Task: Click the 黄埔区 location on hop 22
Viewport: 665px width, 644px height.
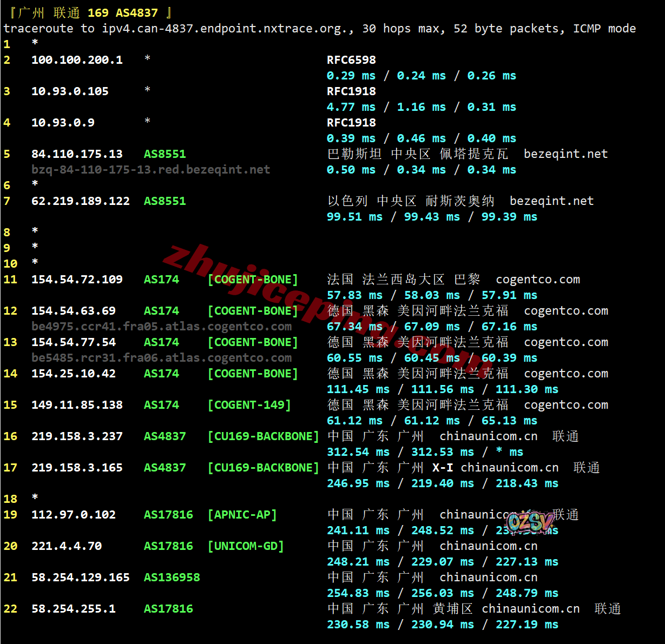Action: 452,609
